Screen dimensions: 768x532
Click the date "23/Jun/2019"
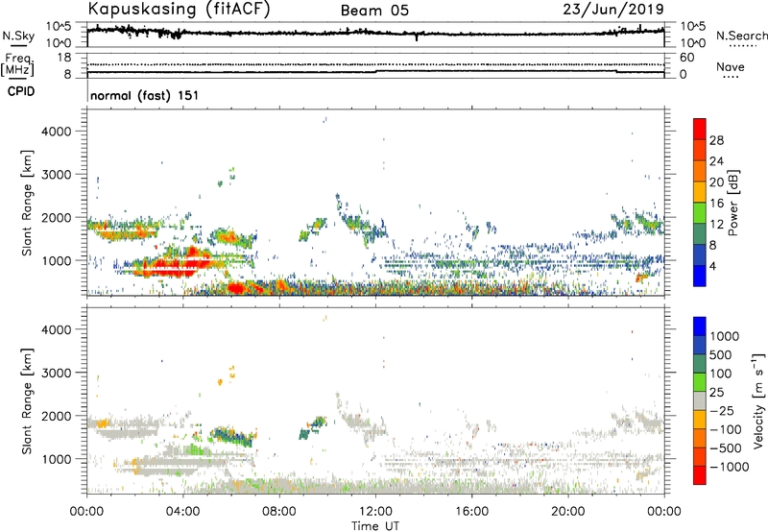coord(613,9)
